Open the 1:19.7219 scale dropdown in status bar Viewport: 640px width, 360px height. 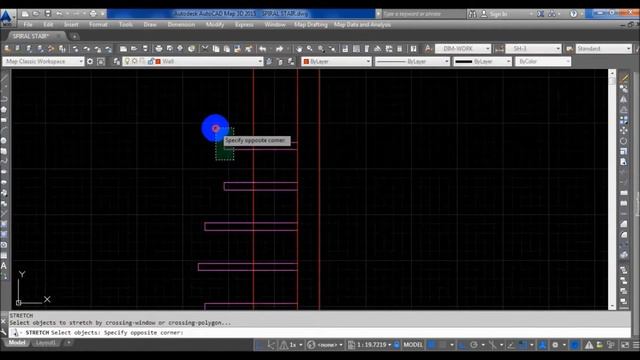[x=373, y=345]
